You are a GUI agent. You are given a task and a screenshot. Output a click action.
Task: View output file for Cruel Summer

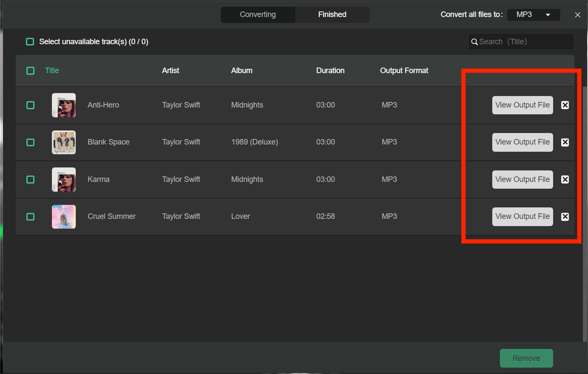523,217
